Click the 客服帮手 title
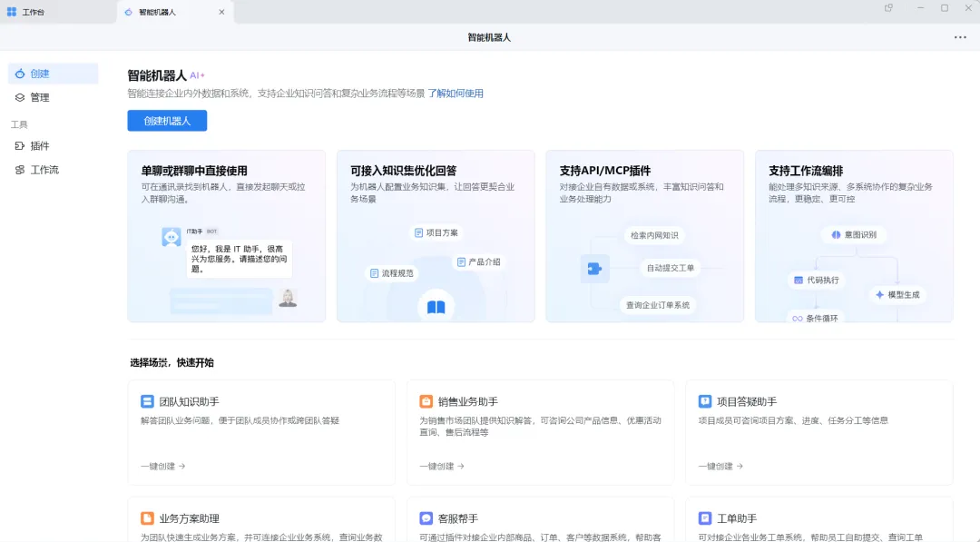The width and height of the screenshot is (980, 542). pyautogui.click(x=457, y=518)
